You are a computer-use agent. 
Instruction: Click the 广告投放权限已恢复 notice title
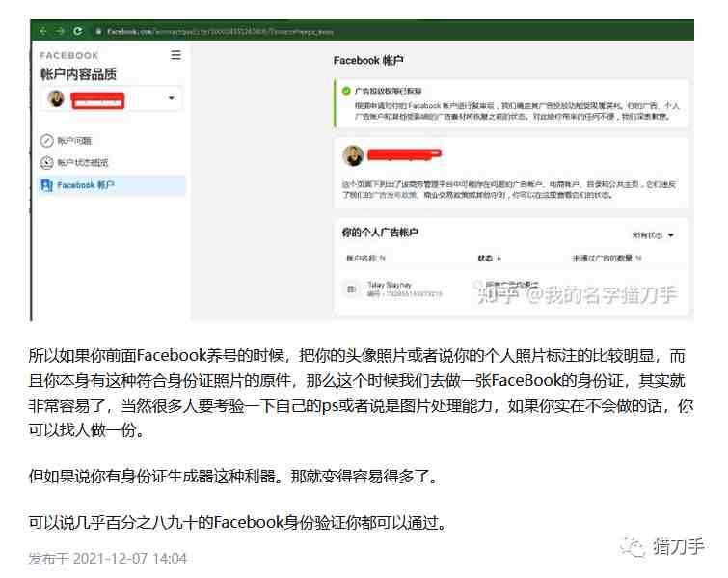(x=389, y=91)
